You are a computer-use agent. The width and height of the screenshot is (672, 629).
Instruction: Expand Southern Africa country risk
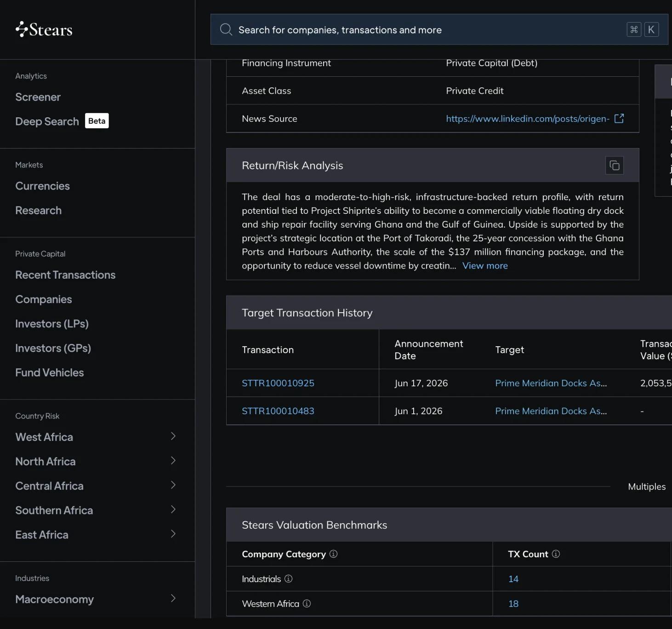[x=173, y=509]
